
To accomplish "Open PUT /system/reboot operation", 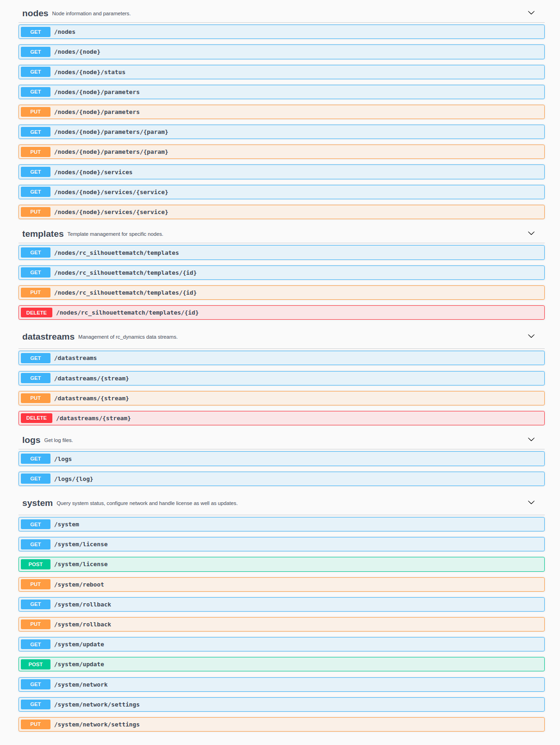I will (x=79, y=585).
